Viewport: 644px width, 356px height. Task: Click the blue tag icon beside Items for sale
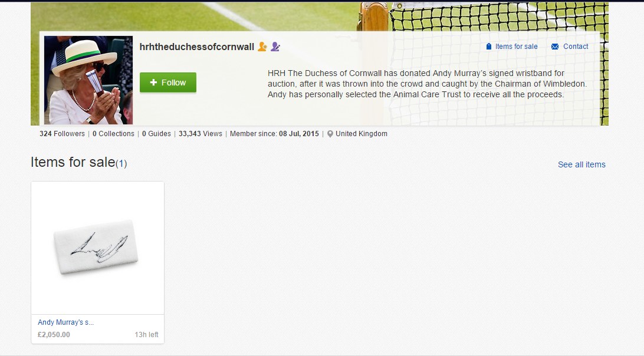[x=489, y=47]
